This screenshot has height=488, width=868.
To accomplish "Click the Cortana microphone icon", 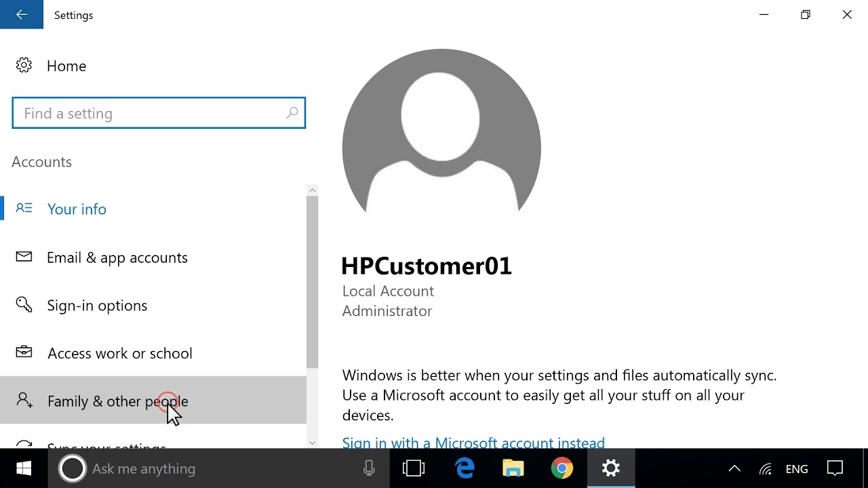I will click(369, 468).
